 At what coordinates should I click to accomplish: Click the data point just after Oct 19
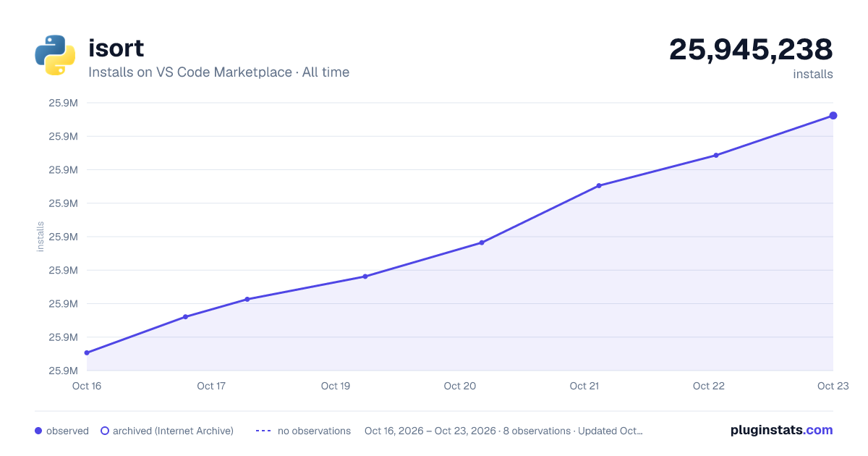[x=365, y=276]
